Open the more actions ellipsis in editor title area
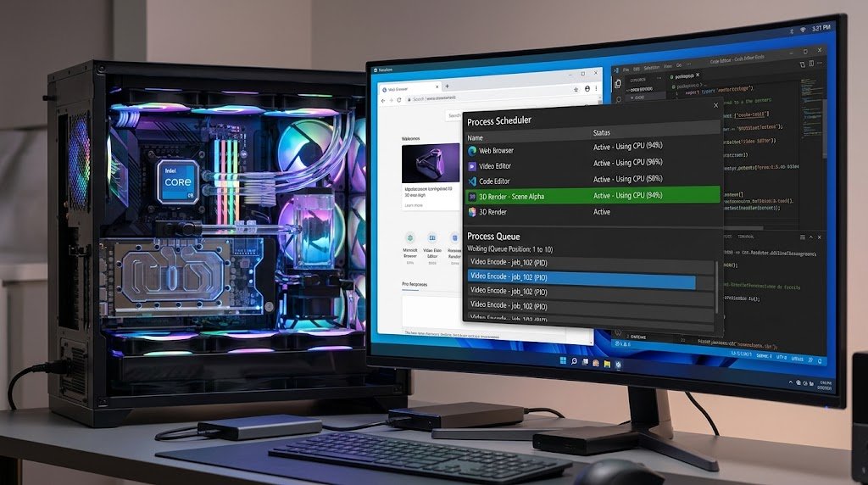This screenshot has height=485, width=868. (x=820, y=63)
